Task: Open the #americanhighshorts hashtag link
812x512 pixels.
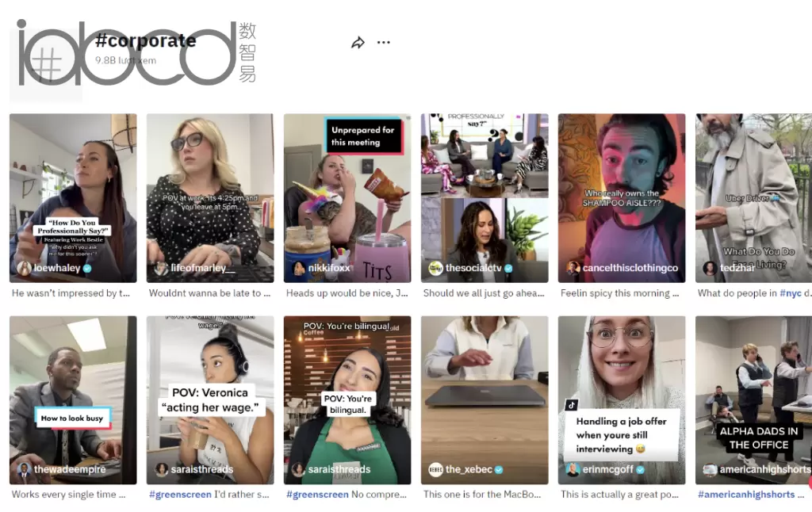Action: tap(746, 495)
